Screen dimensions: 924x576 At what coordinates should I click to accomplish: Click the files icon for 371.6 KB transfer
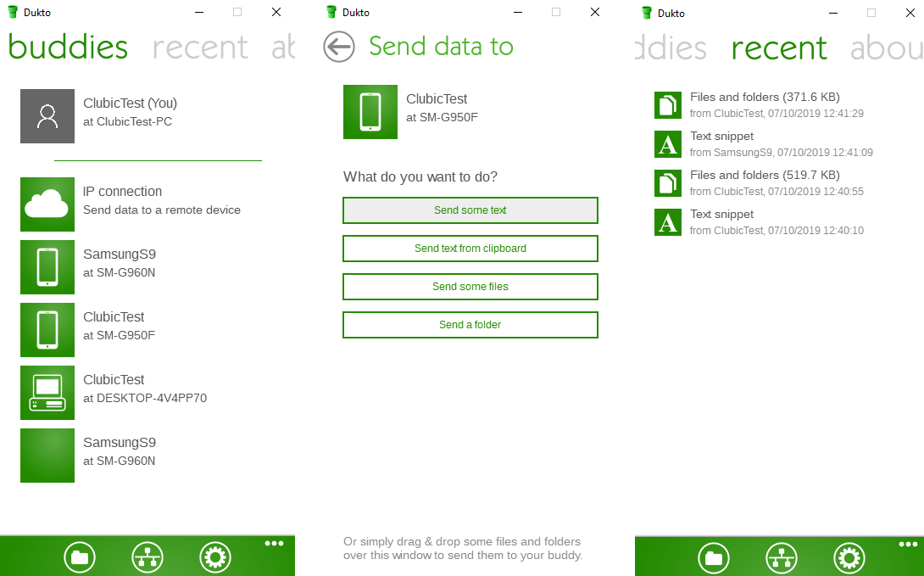coord(668,105)
